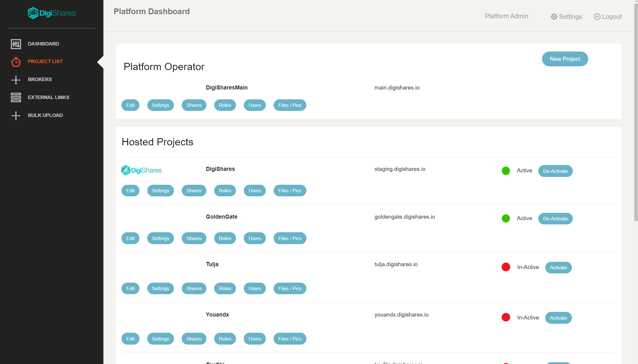Screen dimensions: 638x364
Task: Edit the DigiShares staging project
Action: click(x=130, y=191)
